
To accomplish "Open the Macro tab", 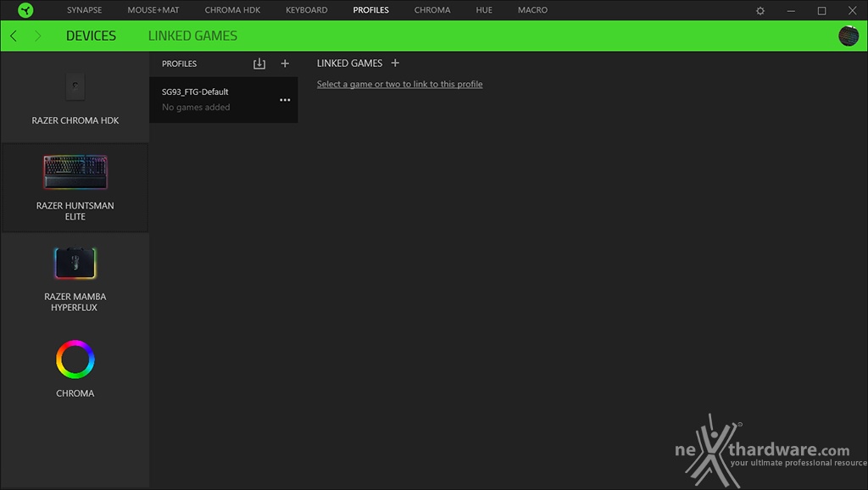I will pyautogui.click(x=532, y=10).
